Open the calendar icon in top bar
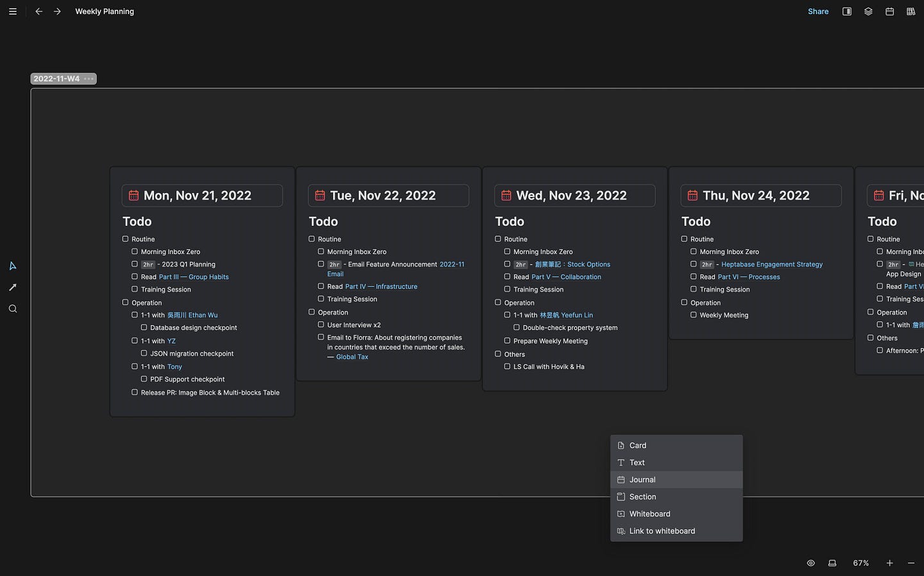The width and height of the screenshot is (924, 576). click(889, 12)
